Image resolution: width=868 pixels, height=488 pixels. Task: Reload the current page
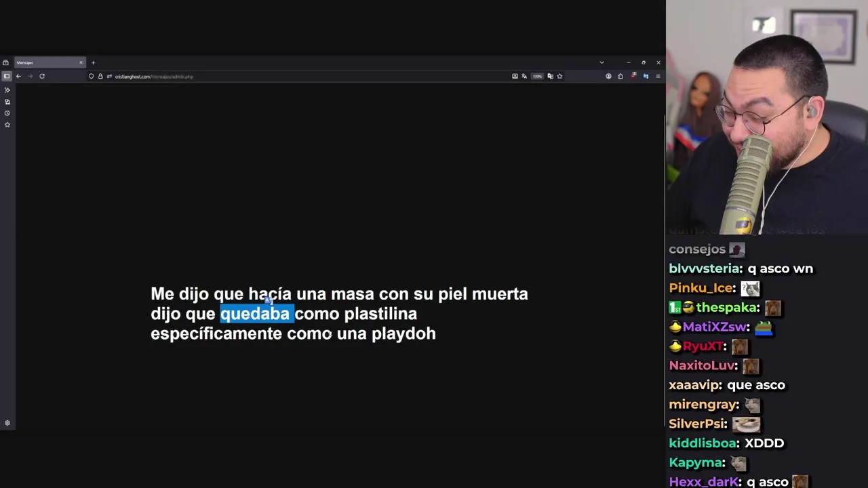[x=42, y=76]
